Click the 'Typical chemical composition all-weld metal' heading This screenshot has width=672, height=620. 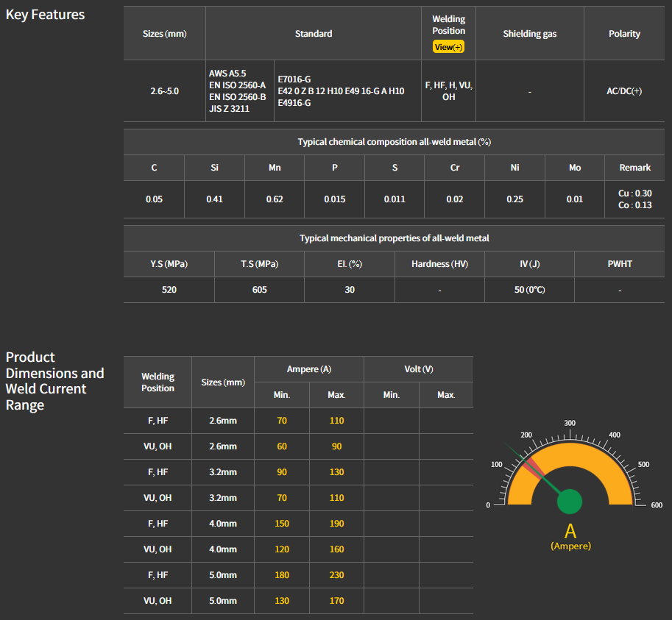pyautogui.click(x=394, y=142)
